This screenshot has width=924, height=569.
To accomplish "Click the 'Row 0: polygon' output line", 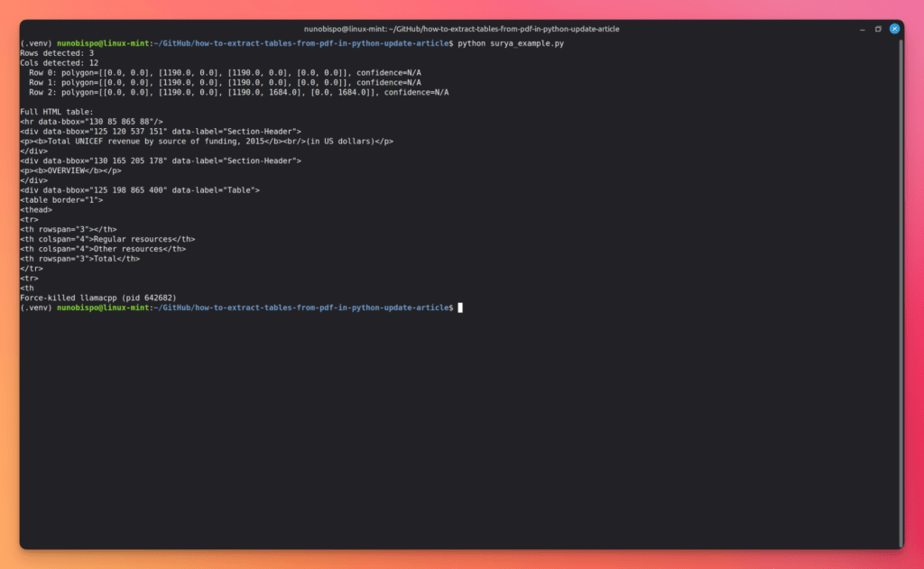I will tap(225, 73).
